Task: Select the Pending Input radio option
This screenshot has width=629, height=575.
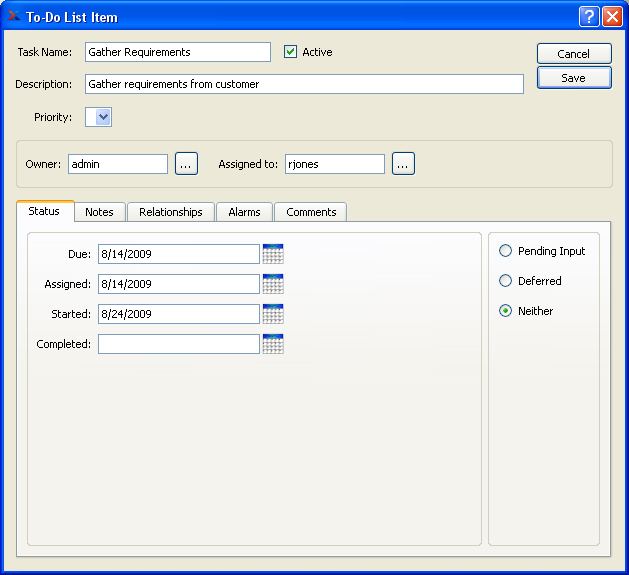Action: click(x=505, y=251)
